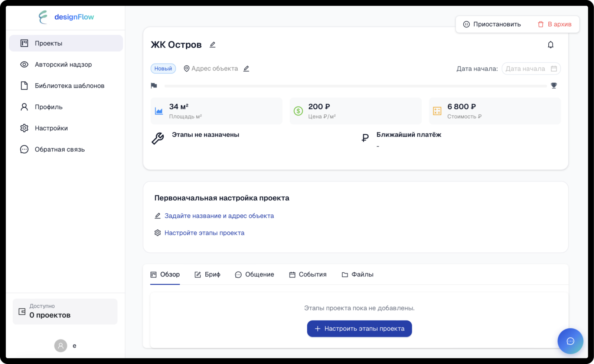Screen dimensions: 594x364
Task: Open the Общение tab
Action: click(x=254, y=275)
